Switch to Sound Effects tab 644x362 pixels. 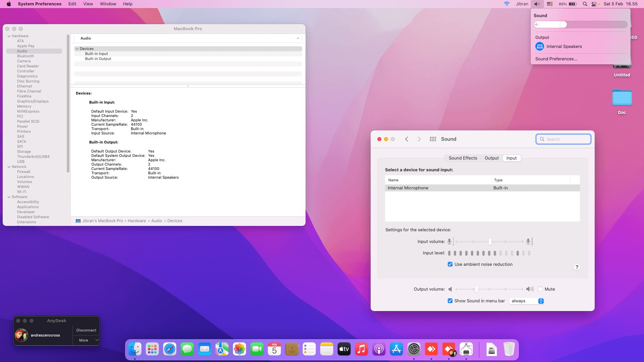(463, 158)
